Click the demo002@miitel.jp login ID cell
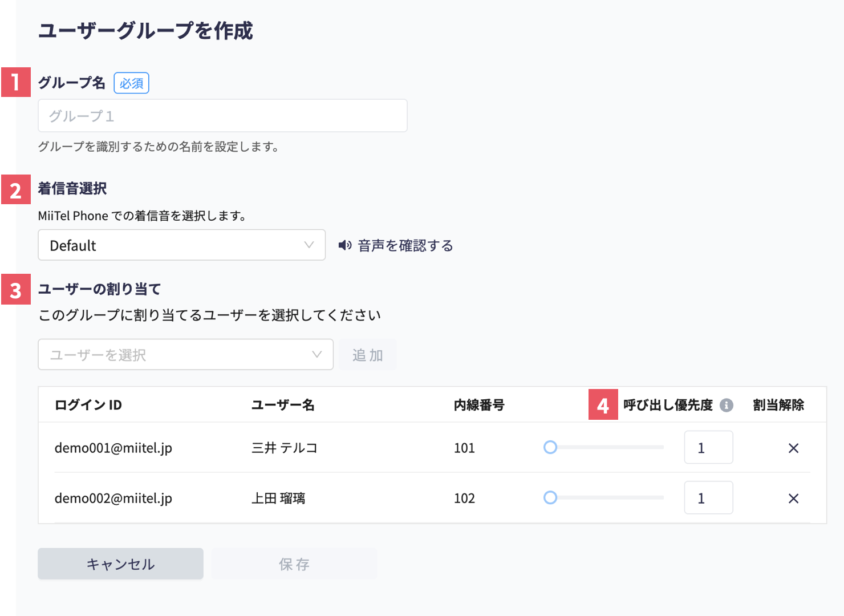844x616 pixels. (113, 498)
